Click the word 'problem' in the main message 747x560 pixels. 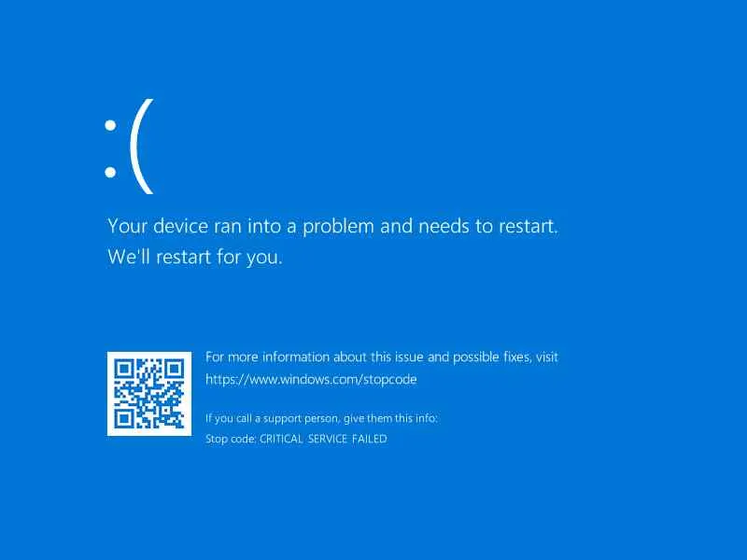(x=338, y=227)
